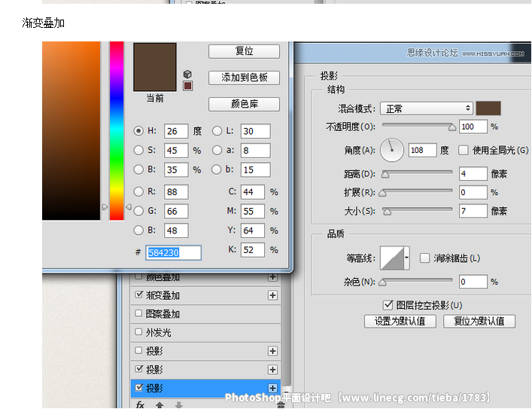Click the hex color field 584230
The image size is (532, 412).
pyautogui.click(x=173, y=253)
